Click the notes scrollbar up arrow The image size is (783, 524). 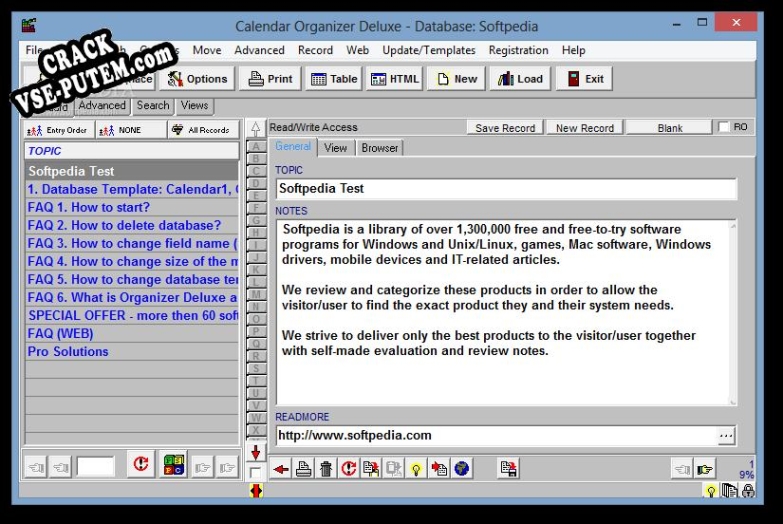point(733,226)
